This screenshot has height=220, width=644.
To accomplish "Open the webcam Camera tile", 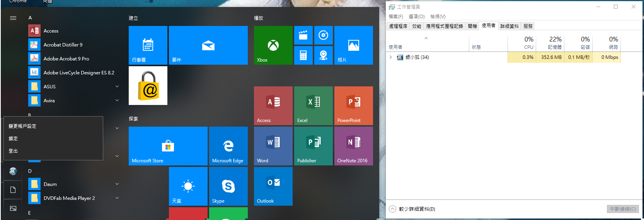I will pyautogui.click(x=324, y=55).
